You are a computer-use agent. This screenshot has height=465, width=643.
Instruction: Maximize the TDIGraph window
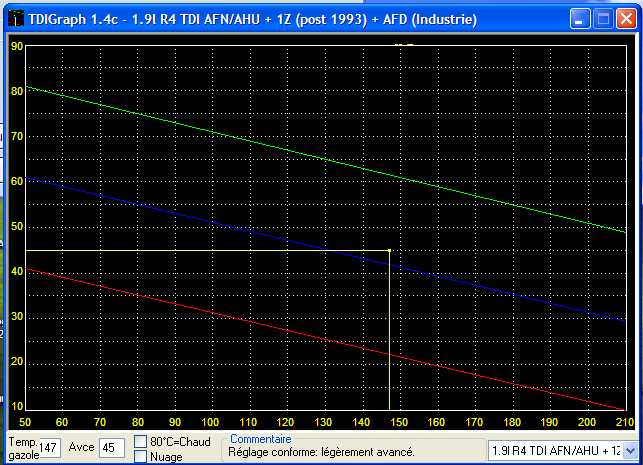click(x=603, y=19)
